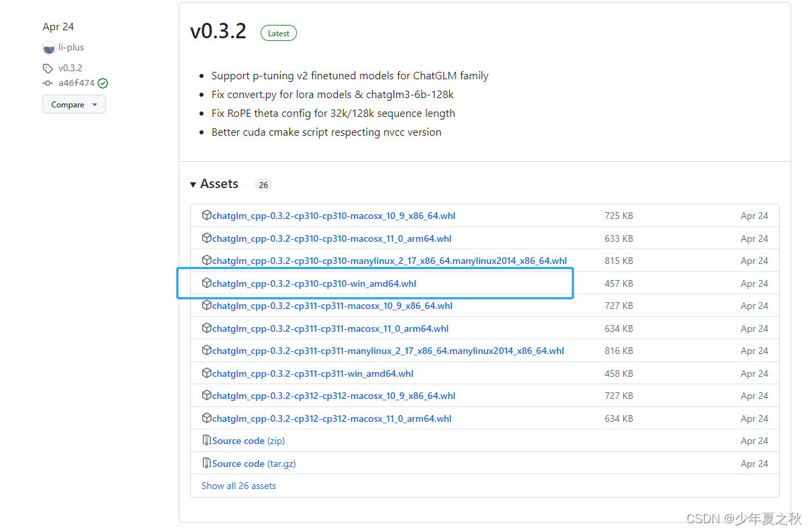This screenshot has height=532, width=812.
Task: Click the dropdown arrow on the Compare button
Action: pyautogui.click(x=94, y=104)
